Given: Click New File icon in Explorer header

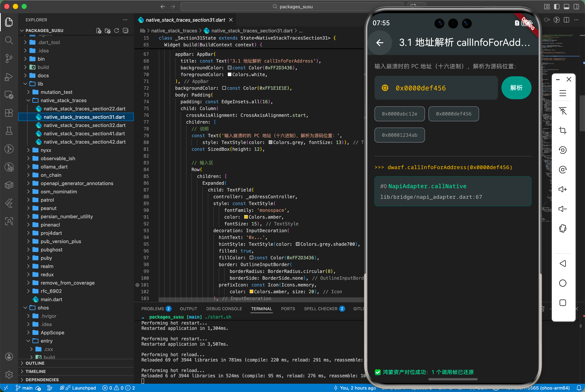Looking at the screenshot, I should coord(99,31).
